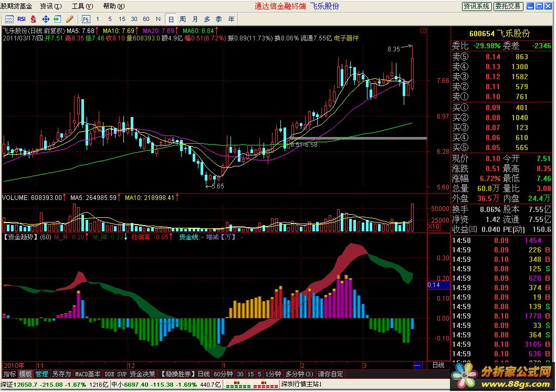Click the X10 volume scale label

(x=434, y=227)
